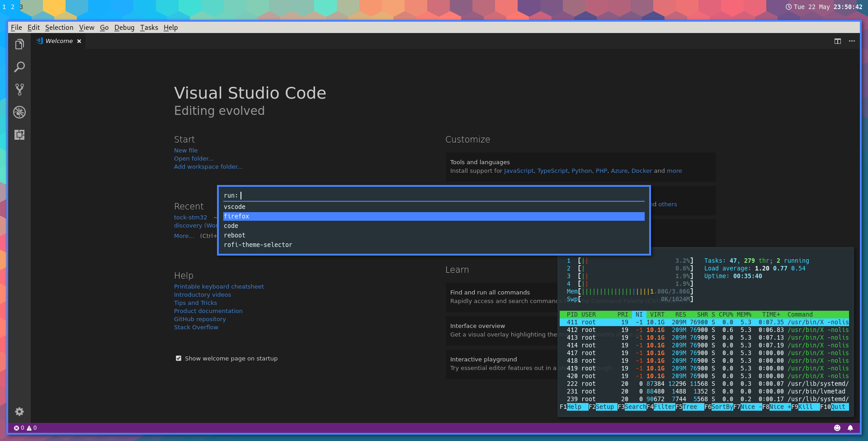
Task: Open Introductory videos link
Action: pos(203,295)
